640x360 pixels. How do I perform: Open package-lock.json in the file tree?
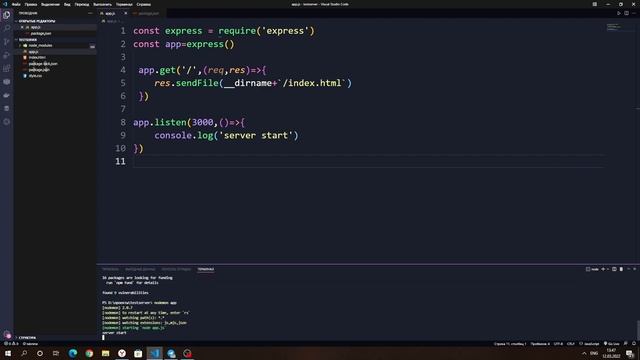pos(56,64)
